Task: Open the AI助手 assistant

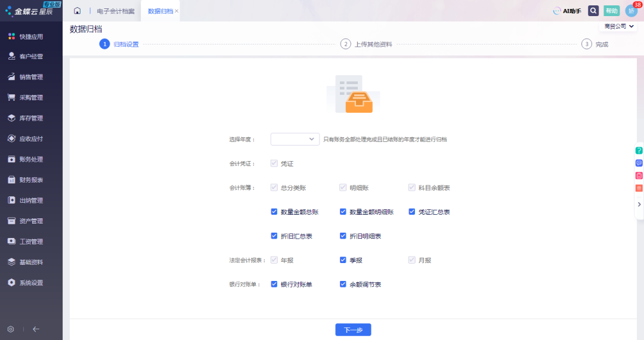Action: (566, 11)
